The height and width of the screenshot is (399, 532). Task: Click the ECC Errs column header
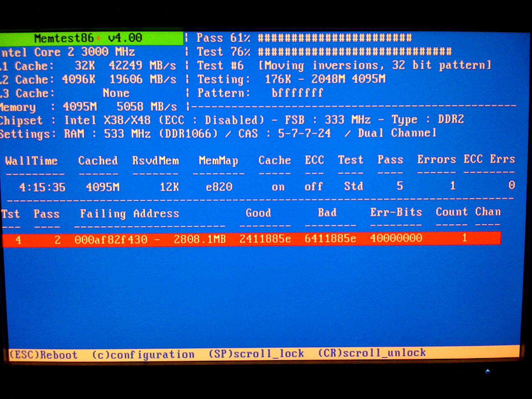(x=489, y=159)
